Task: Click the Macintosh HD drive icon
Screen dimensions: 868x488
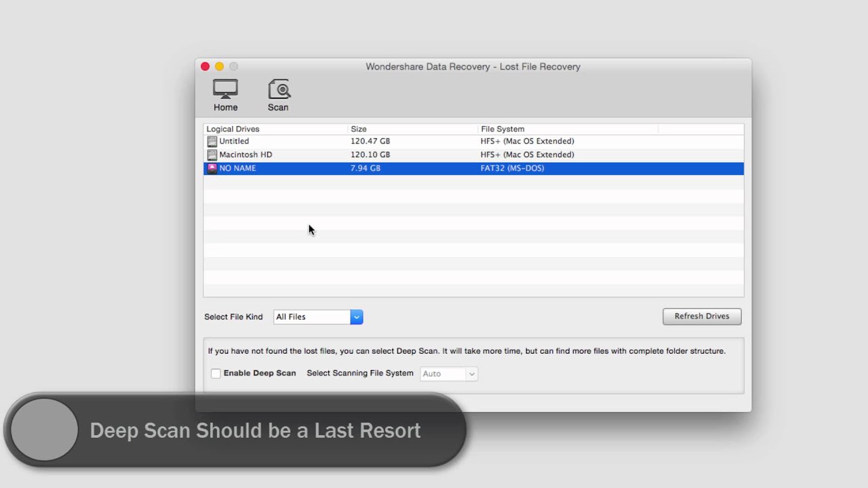Action: click(212, 155)
